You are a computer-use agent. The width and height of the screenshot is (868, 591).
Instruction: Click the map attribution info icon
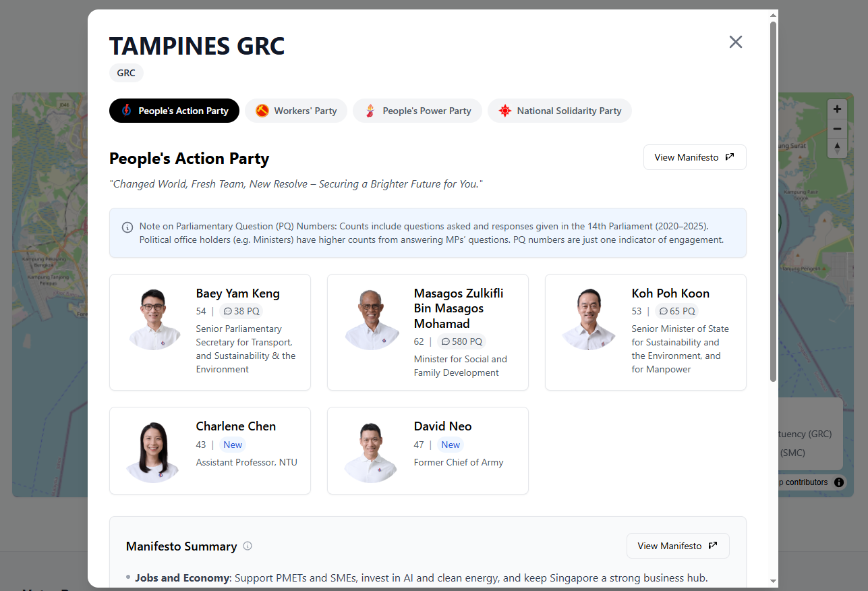[839, 482]
